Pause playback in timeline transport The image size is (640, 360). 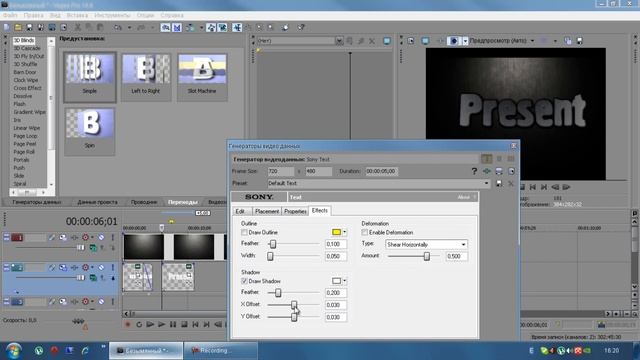173,324
